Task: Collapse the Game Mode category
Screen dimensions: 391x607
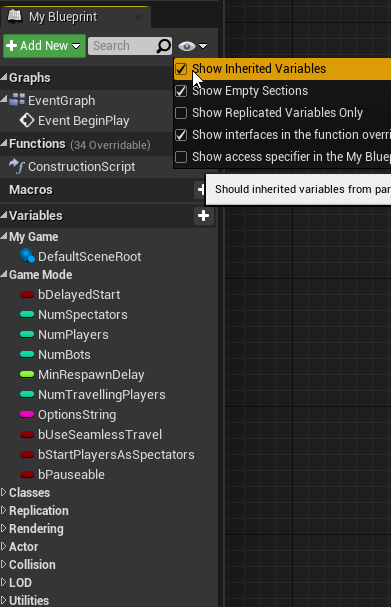Action: pos(4,274)
